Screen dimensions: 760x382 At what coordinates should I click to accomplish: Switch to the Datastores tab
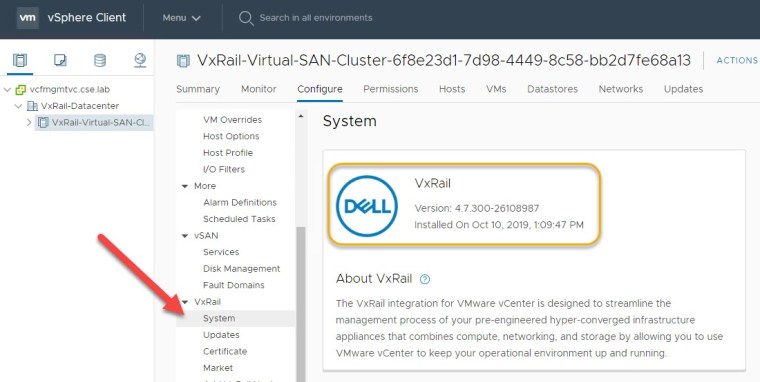[x=553, y=89]
